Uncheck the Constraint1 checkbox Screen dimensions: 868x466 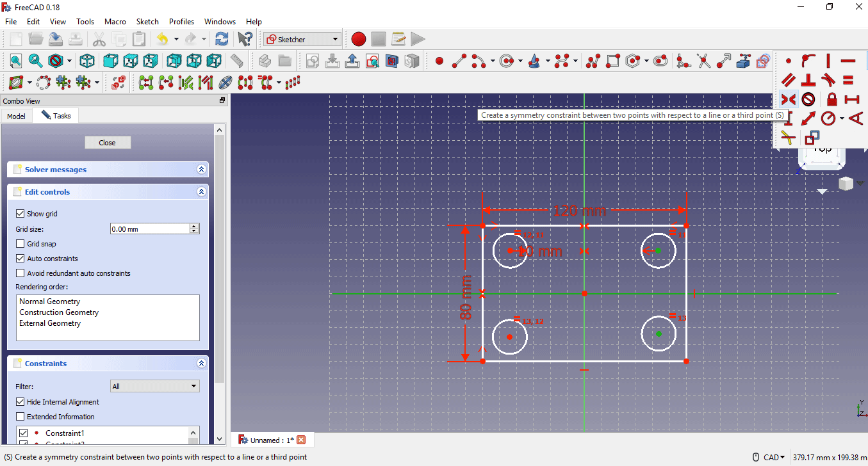point(24,433)
